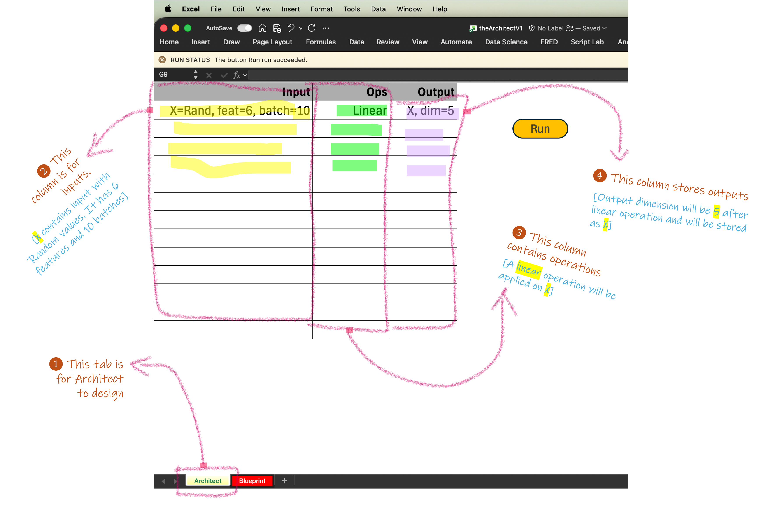Viewport: 761px width, 532px height.
Task: Open the more options ellipsis icon
Action: [x=326, y=28]
